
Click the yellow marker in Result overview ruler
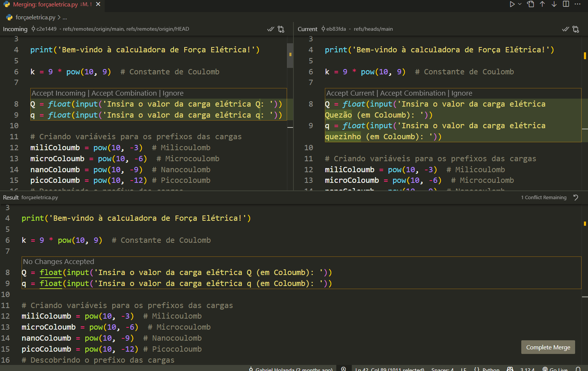click(x=585, y=224)
